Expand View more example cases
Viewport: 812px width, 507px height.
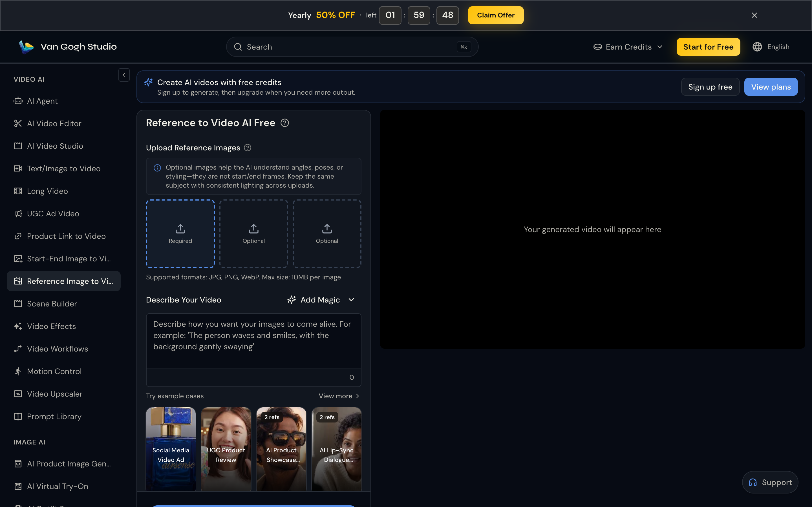339,396
